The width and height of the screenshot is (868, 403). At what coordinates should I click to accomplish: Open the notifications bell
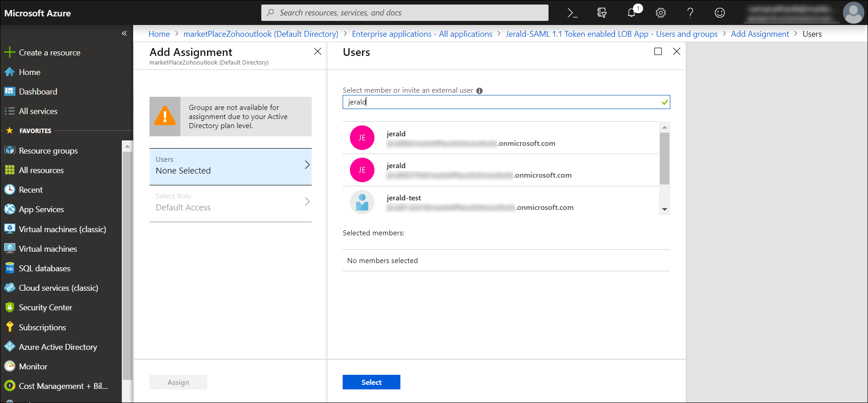(x=632, y=13)
